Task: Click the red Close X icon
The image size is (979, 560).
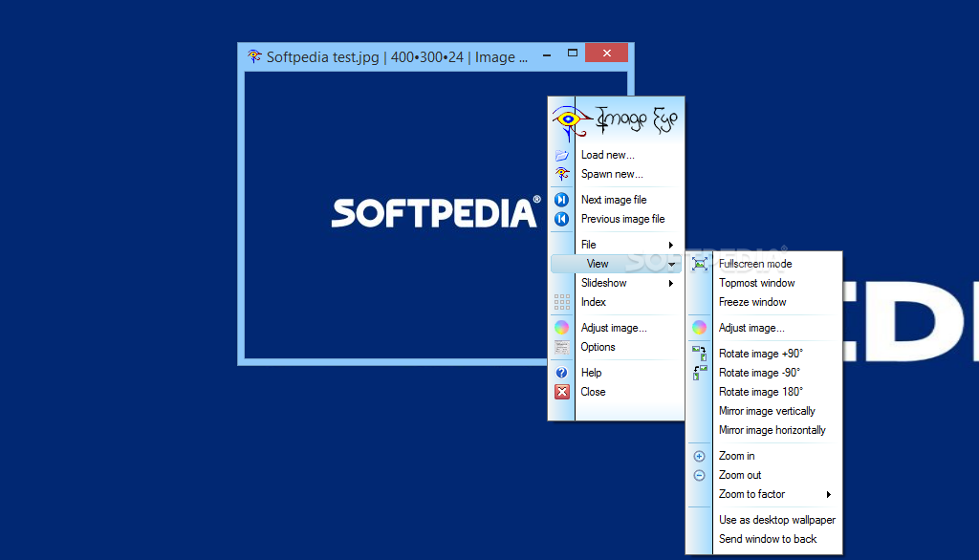Action: click(562, 392)
